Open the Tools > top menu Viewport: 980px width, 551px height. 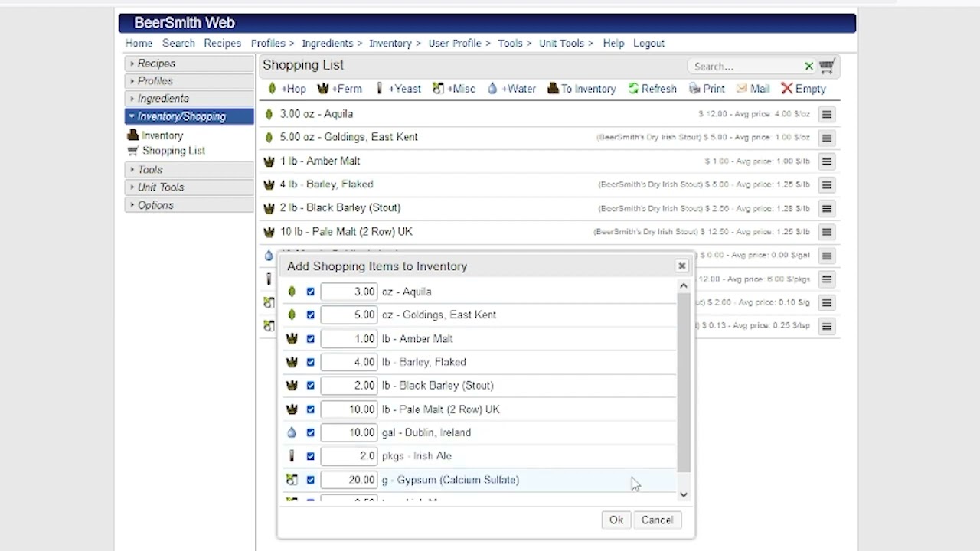point(514,44)
